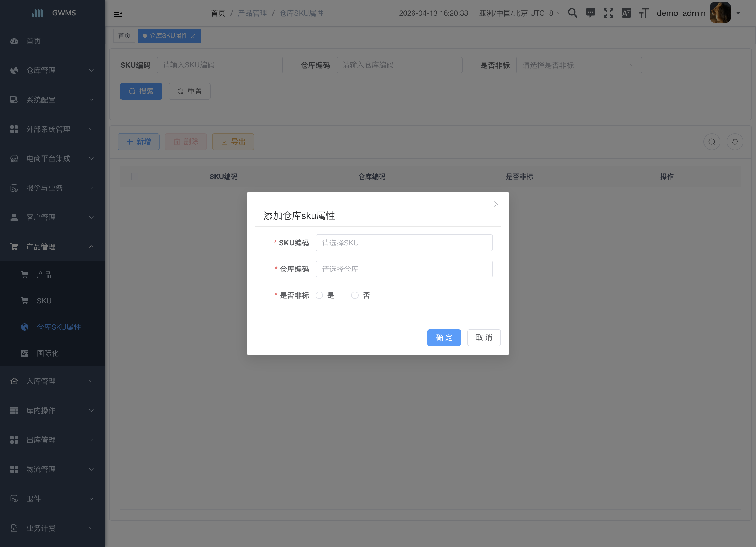Click the 操作 column header
This screenshot has height=547, width=756.
click(x=667, y=177)
